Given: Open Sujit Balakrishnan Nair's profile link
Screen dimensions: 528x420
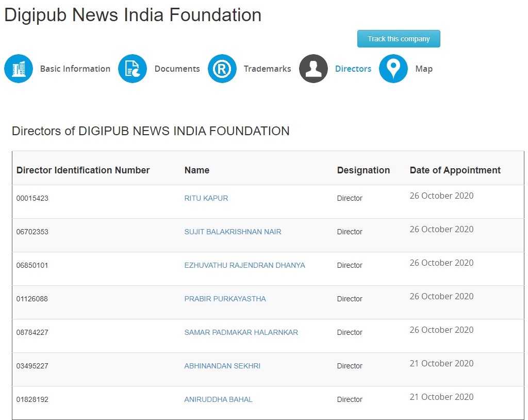Looking at the screenshot, I should pyautogui.click(x=233, y=232).
